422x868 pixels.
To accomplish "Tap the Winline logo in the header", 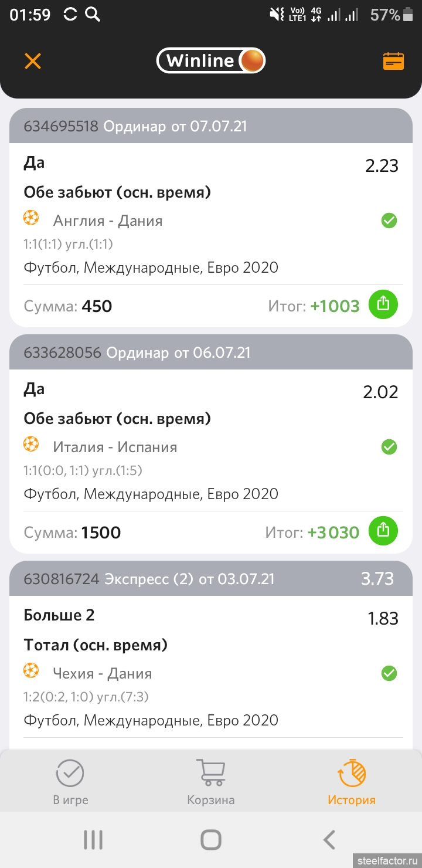I will pos(211,60).
